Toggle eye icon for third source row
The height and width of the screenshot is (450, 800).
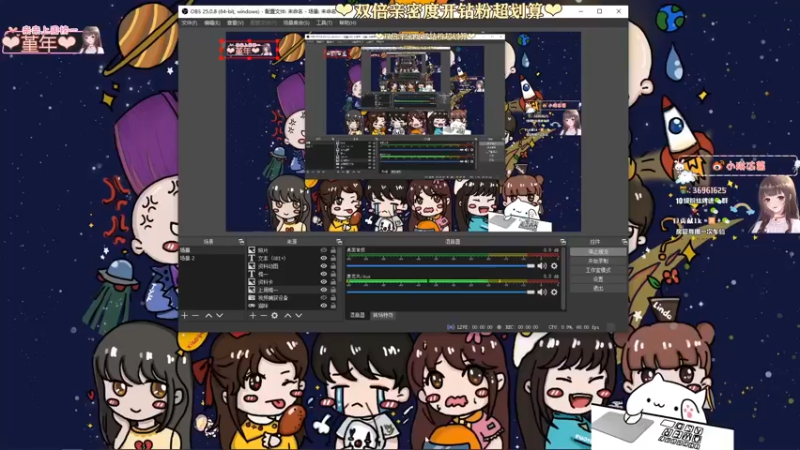(x=323, y=266)
